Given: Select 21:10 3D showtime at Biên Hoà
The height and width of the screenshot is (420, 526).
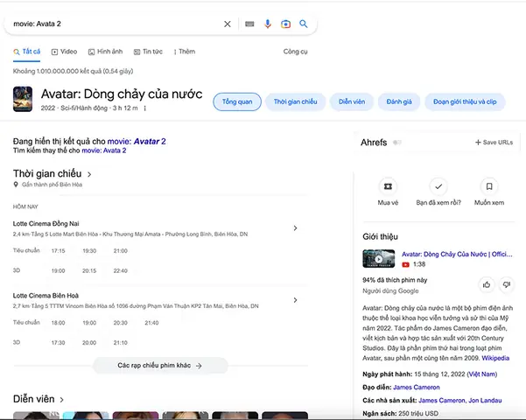Looking at the screenshot, I should (121, 342).
